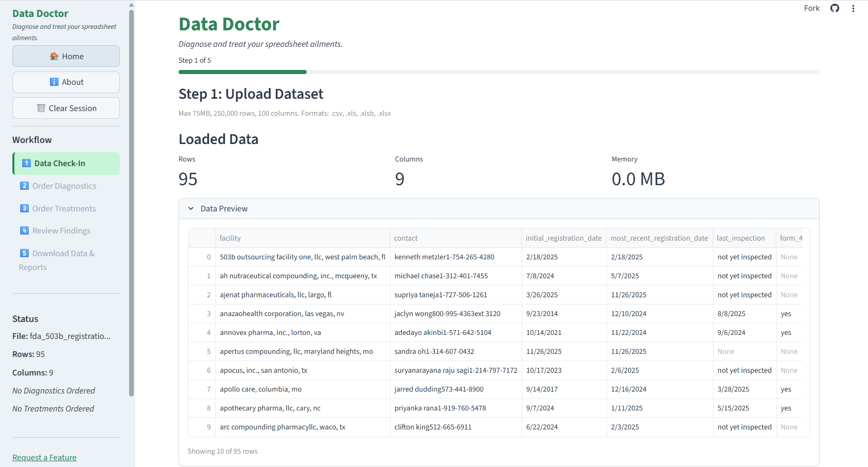Click the Clear Session button
Image resolution: width=868 pixels, height=467 pixels.
click(x=66, y=108)
